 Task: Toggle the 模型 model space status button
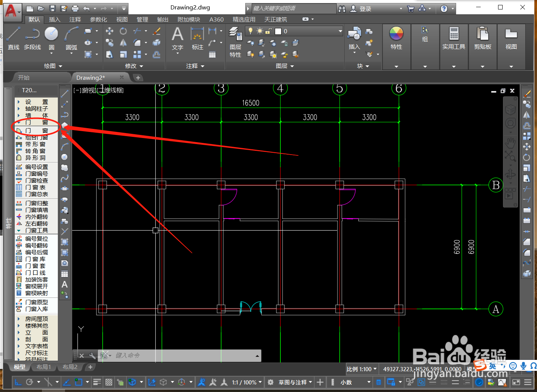coord(471,369)
